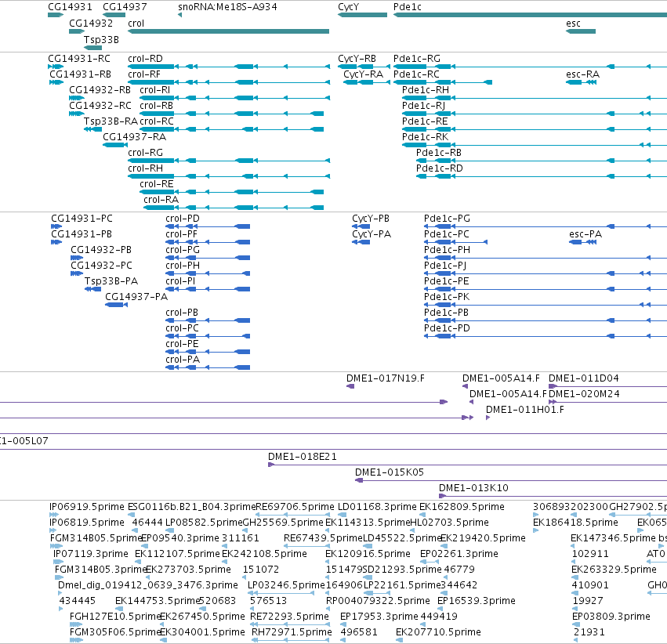Click the LD45522.5prime EST glyph
The width and height of the screenshot is (667, 644).
(368, 546)
